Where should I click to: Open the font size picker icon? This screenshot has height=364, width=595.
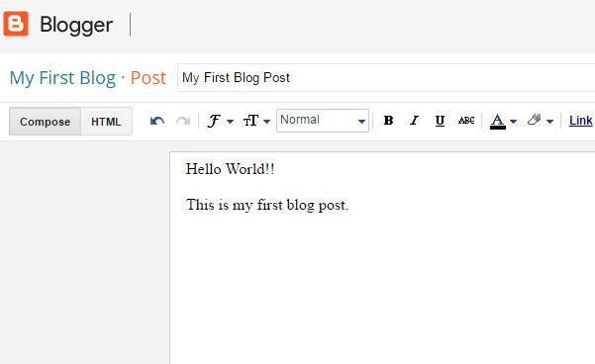250,121
